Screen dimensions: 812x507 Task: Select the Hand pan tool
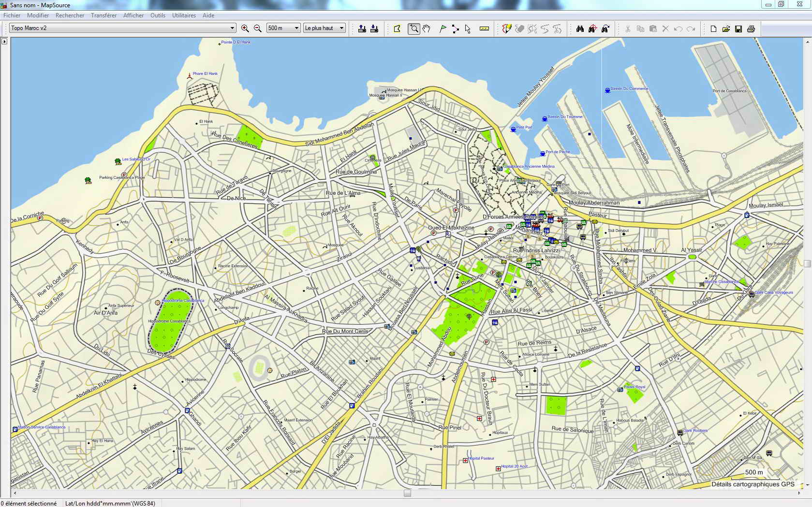pos(426,29)
